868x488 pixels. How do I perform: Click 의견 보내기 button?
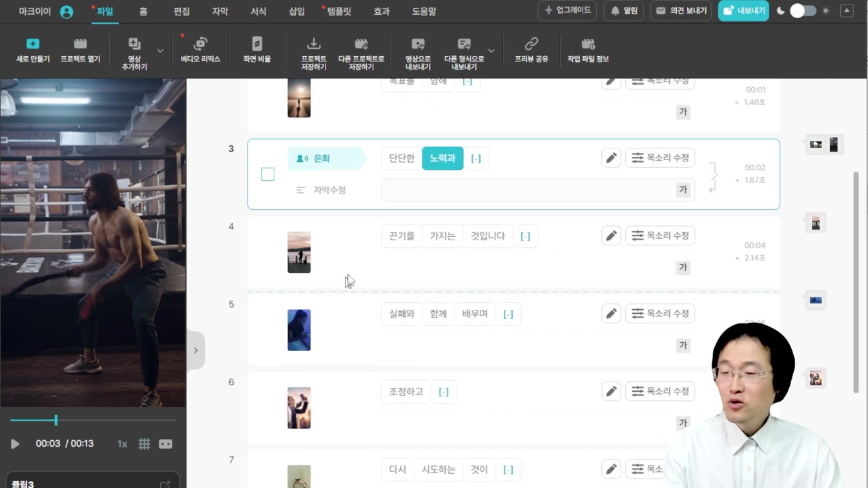pyautogui.click(x=681, y=11)
